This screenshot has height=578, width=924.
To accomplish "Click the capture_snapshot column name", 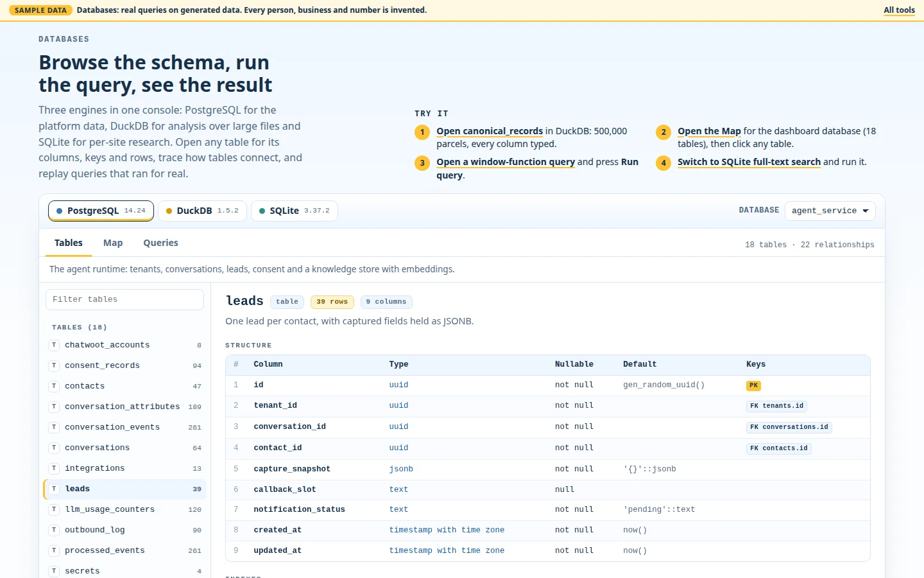I will pos(292,469).
